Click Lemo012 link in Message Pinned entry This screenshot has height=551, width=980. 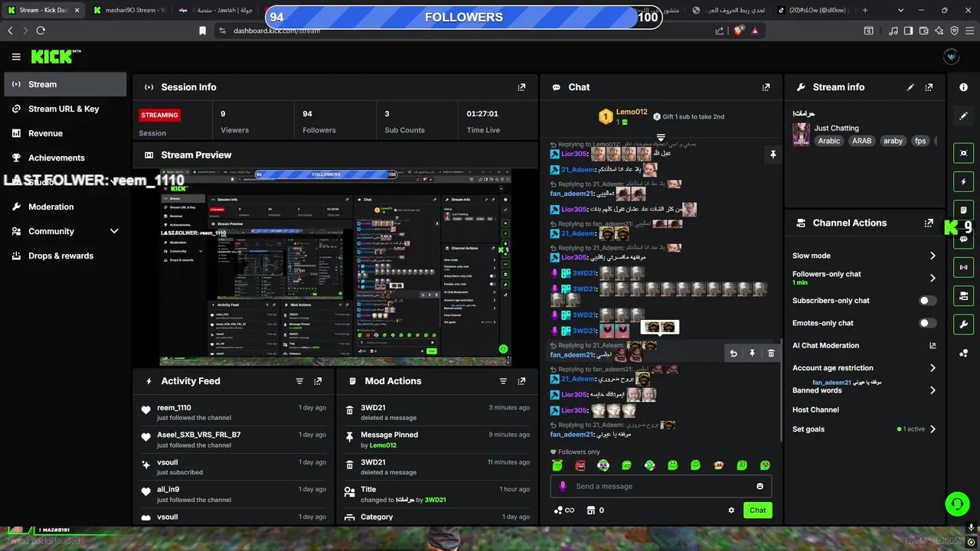point(383,445)
